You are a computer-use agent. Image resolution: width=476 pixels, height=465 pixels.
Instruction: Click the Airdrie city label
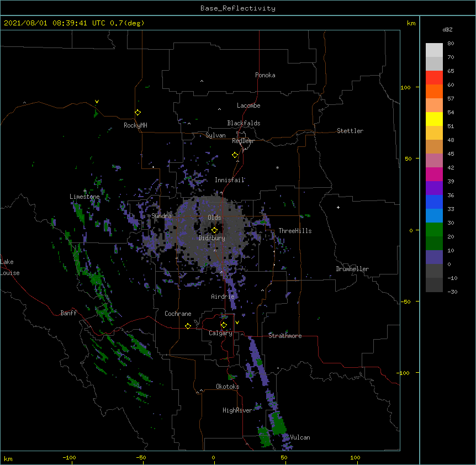click(x=223, y=297)
